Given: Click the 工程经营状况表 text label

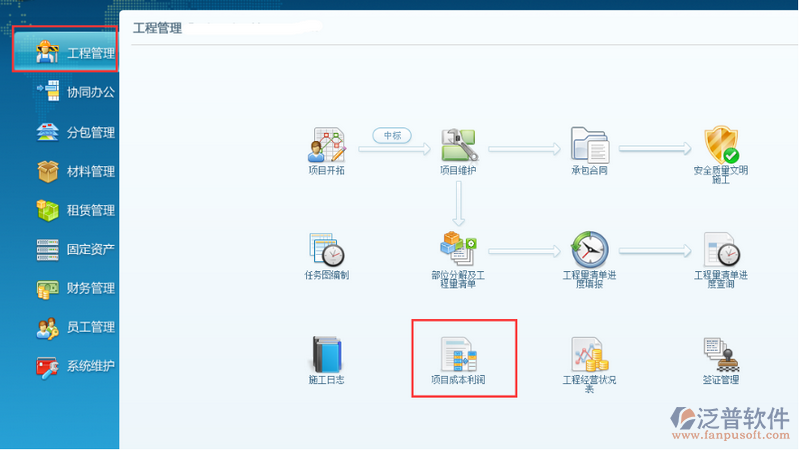Looking at the screenshot, I should (x=589, y=384).
